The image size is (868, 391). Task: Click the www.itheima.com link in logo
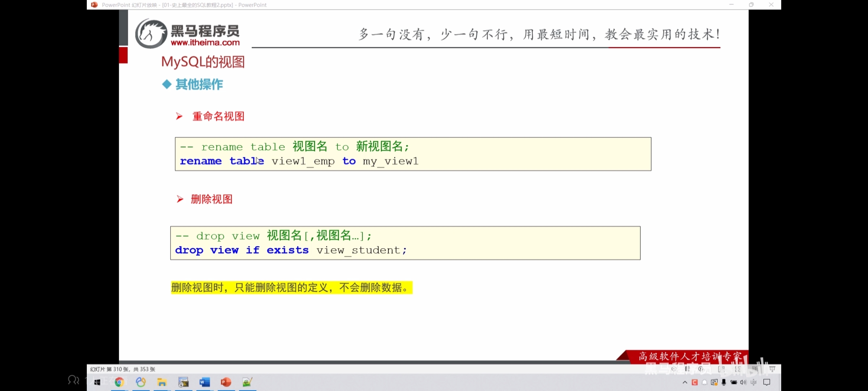click(x=205, y=43)
